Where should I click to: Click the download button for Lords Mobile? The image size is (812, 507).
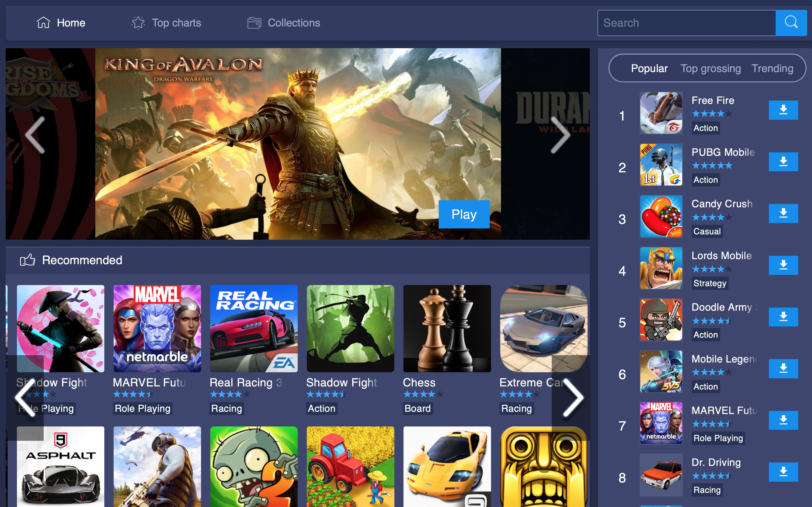783,265
